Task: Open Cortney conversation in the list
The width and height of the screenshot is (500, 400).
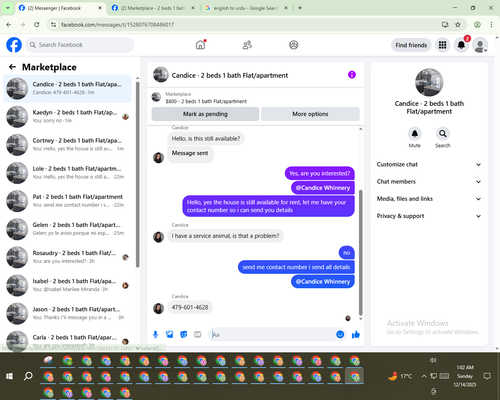Action: (67, 145)
